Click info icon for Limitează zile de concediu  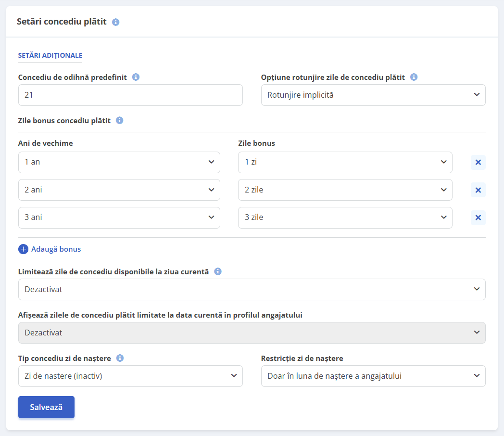[x=218, y=271]
